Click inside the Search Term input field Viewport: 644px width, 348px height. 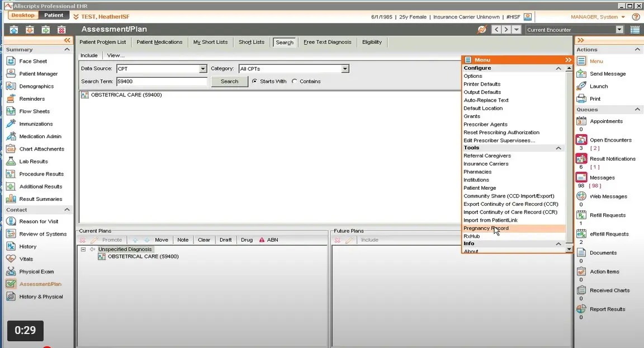(x=162, y=81)
